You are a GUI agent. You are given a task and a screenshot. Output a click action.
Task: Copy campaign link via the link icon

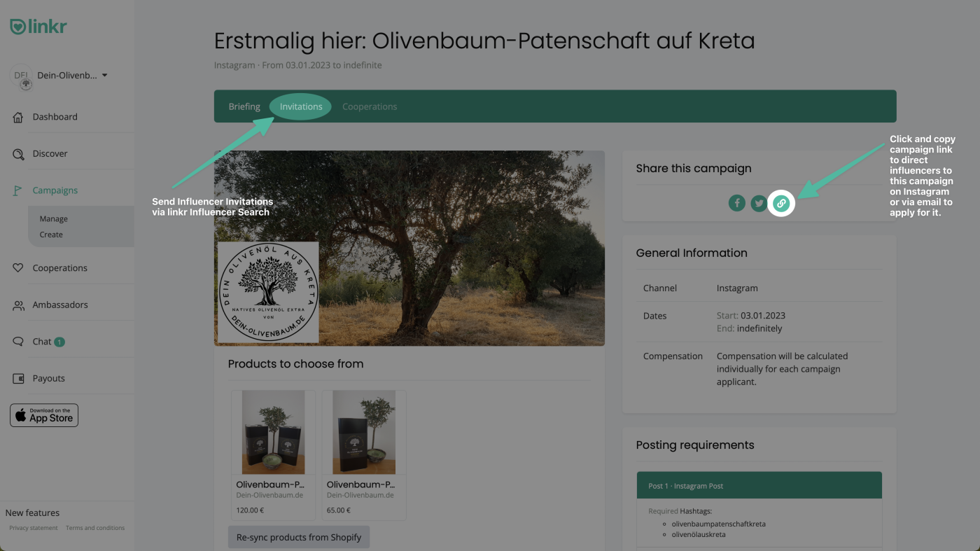point(781,203)
